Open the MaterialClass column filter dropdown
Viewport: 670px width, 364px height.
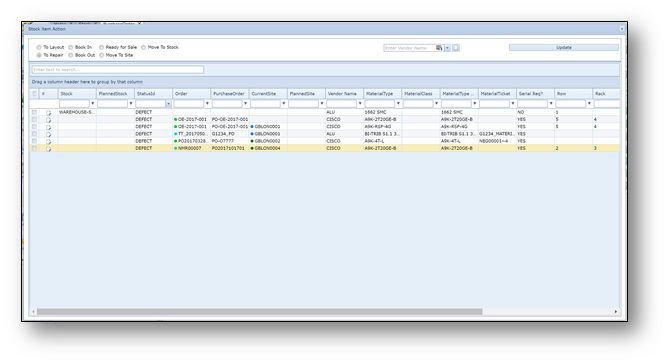pos(436,103)
